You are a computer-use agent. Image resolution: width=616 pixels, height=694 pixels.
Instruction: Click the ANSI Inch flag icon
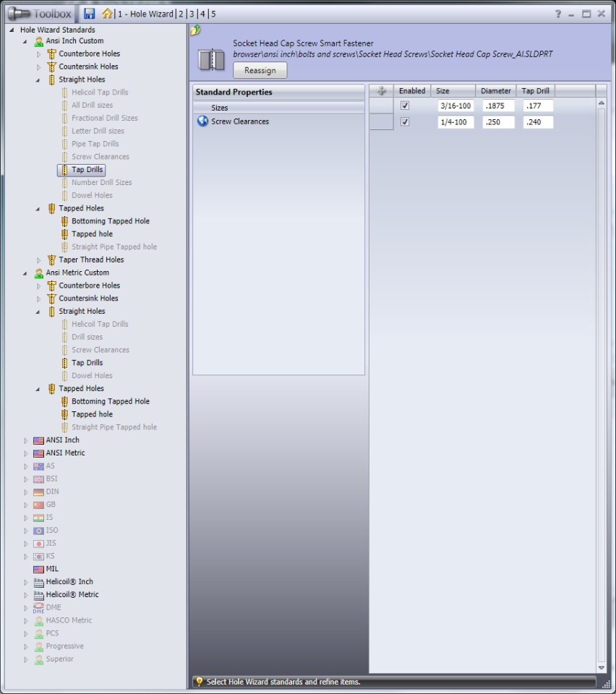[38, 440]
